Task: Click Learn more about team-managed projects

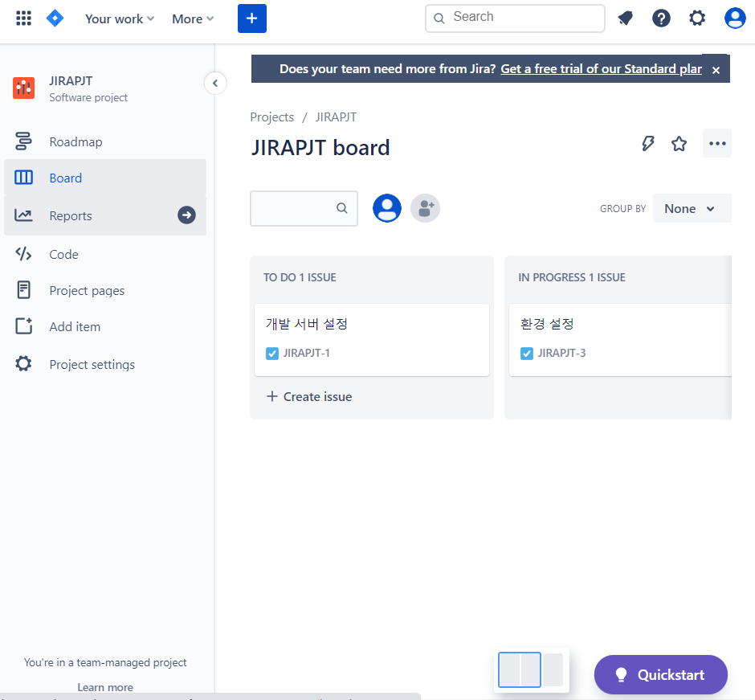Action: click(105, 687)
